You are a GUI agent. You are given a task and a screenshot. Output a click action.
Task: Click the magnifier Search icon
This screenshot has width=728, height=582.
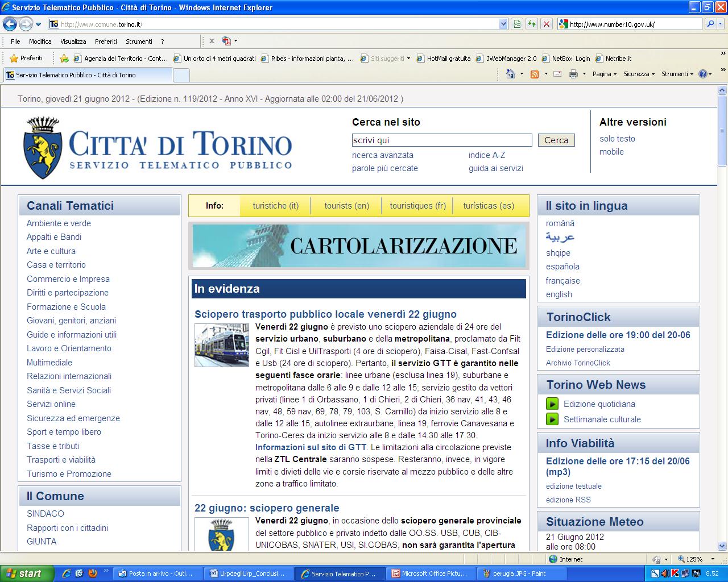tap(710, 24)
